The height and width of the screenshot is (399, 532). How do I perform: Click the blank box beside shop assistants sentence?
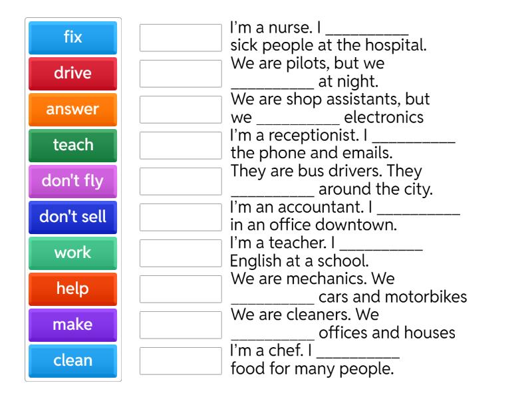(180, 110)
